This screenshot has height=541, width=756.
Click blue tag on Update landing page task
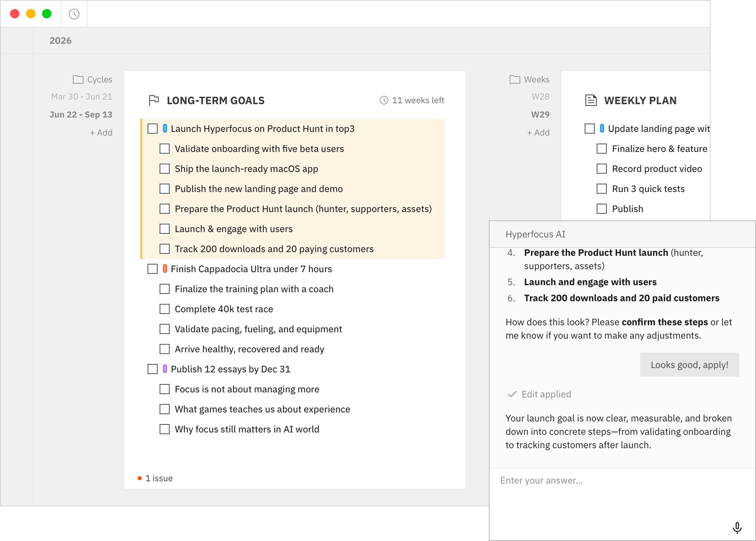point(602,129)
